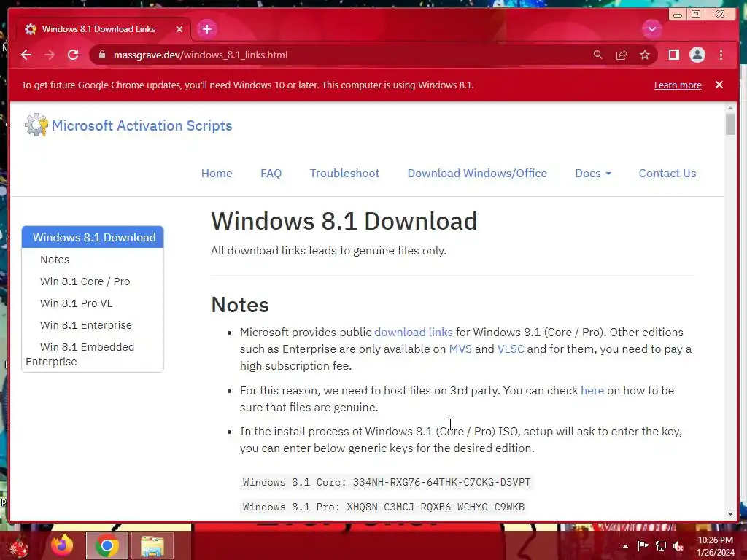Open the Chrome profile avatar

coord(697,55)
